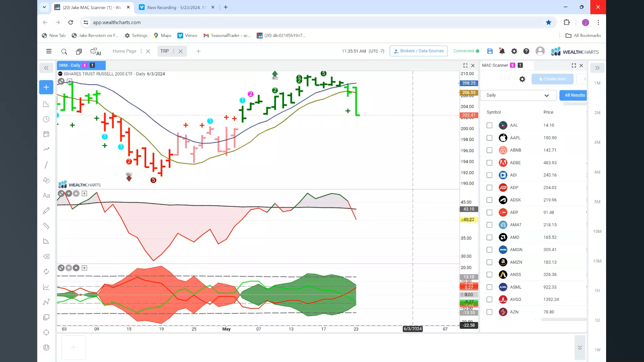Image resolution: width=644 pixels, height=362 pixels.
Task: Expand the right panel double chevron
Action: (597, 68)
